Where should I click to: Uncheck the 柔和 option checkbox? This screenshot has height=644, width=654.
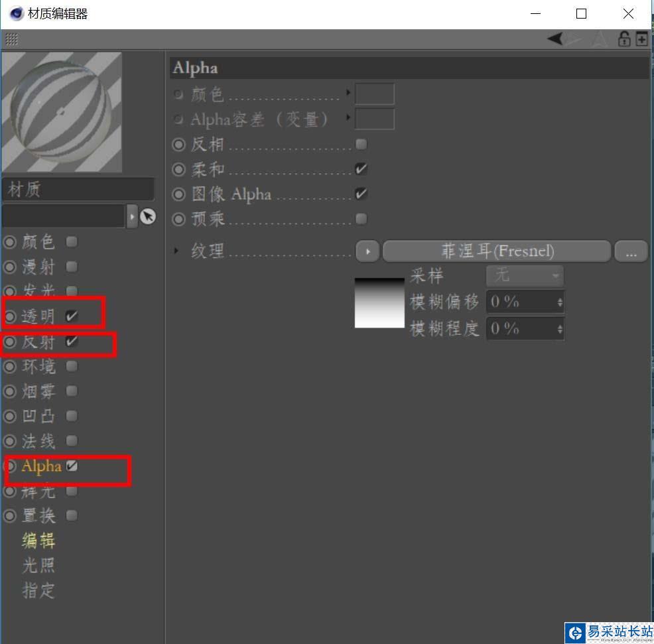361,169
